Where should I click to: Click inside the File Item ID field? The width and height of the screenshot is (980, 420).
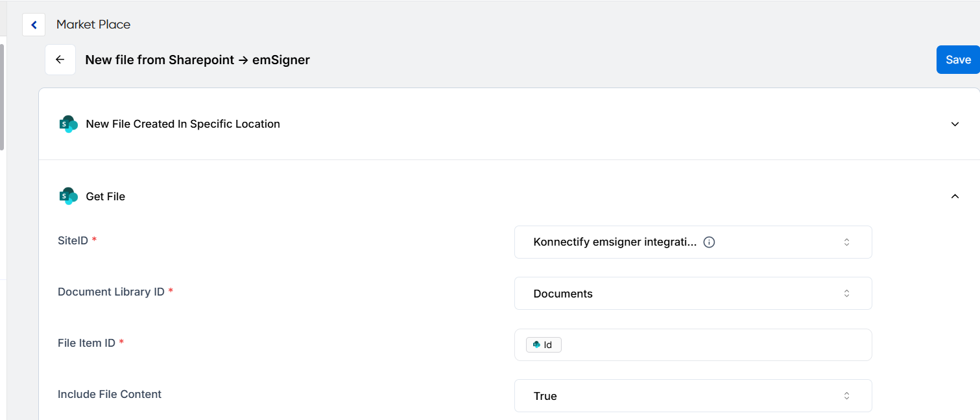click(713, 345)
